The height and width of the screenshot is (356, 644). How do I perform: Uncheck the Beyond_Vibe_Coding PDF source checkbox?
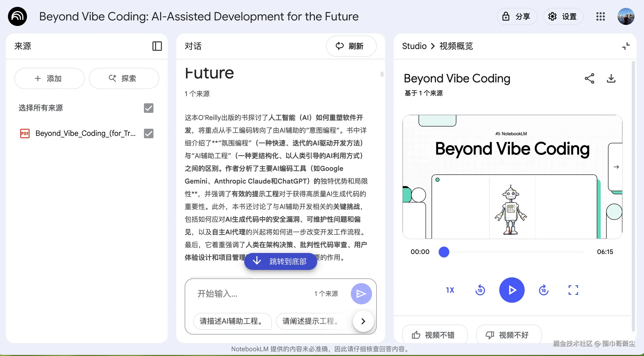point(149,133)
